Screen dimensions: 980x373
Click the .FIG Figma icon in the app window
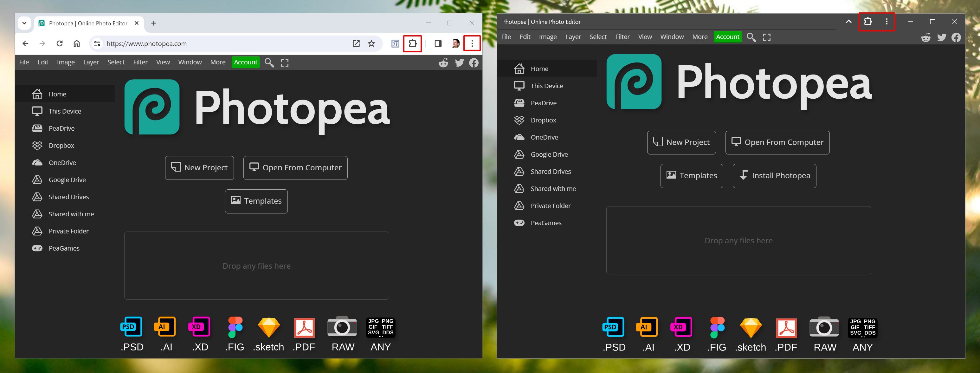[x=717, y=327]
